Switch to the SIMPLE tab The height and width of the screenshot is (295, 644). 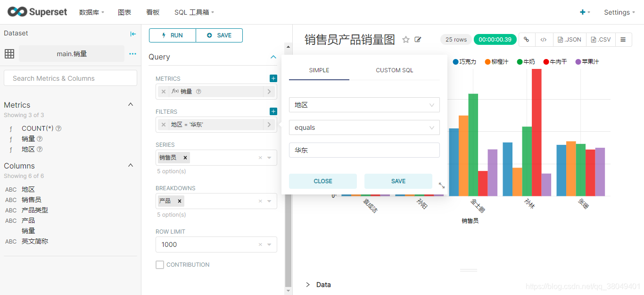(319, 70)
